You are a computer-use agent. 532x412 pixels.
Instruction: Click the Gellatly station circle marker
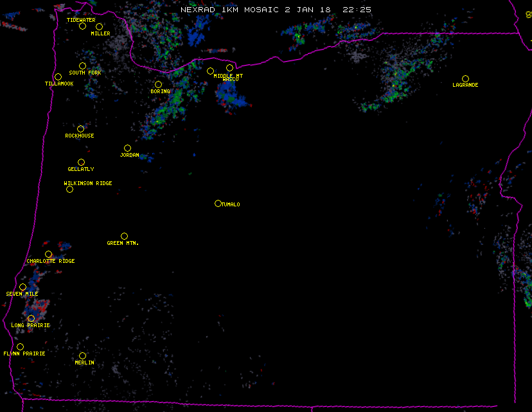(x=81, y=163)
